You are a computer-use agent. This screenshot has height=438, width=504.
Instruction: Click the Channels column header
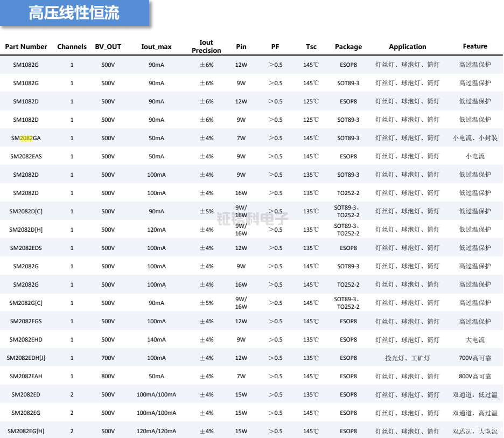[x=72, y=47]
